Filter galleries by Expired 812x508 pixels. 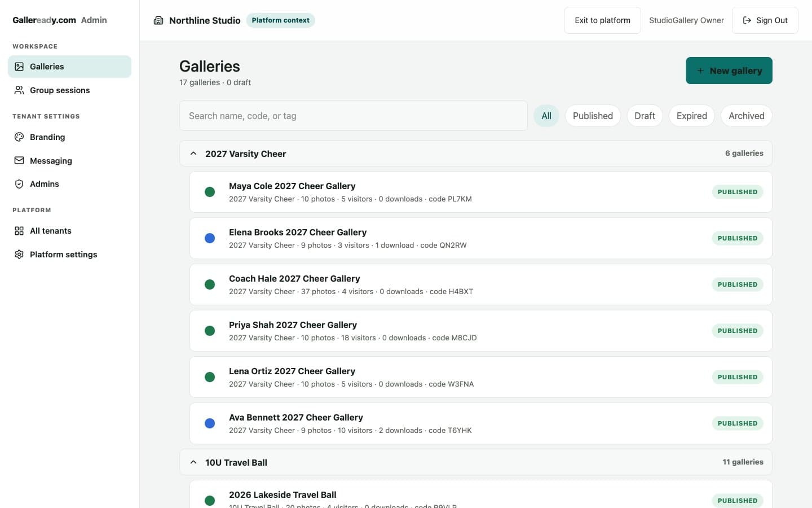click(x=692, y=116)
